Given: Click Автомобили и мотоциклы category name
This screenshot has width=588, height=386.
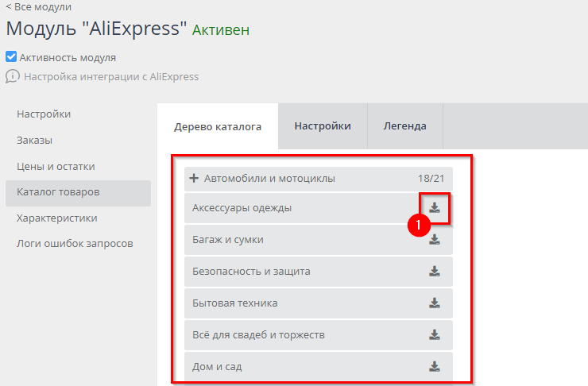Looking at the screenshot, I should [x=269, y=179].
